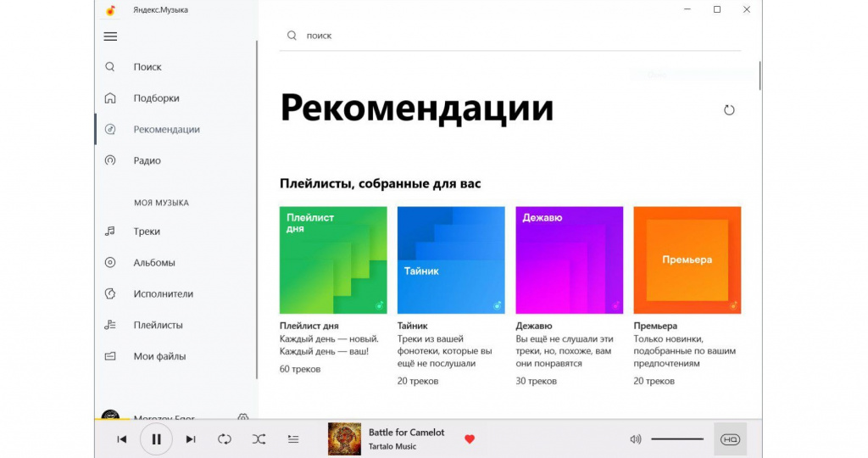Mute the volume speaker icon
Screen dimensions: 868x458
pos(636,439)
